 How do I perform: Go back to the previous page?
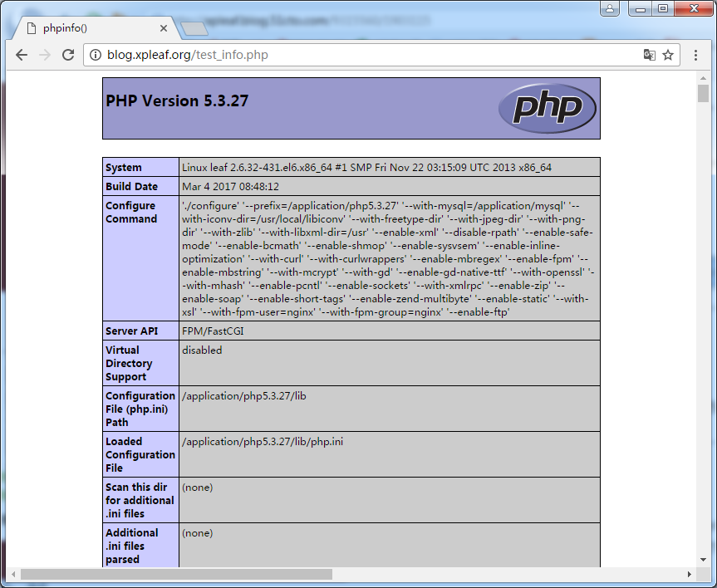pyautogui.click(x=22, y=55)
